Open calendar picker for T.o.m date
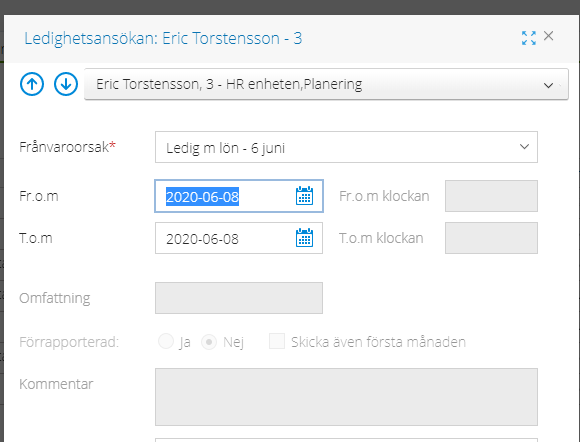Image resolution: width=580 pixels, height=442 pixels. coord(304,238)
